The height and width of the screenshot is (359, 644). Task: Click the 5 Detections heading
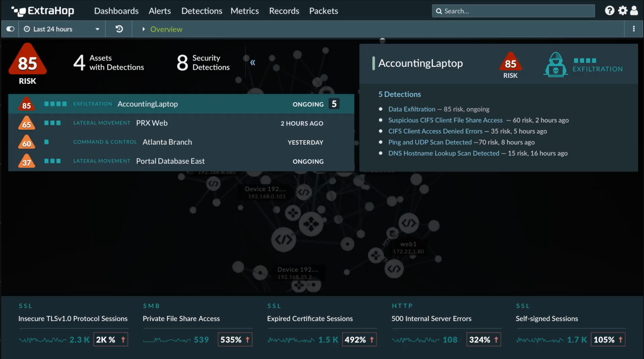pos(399,94)
